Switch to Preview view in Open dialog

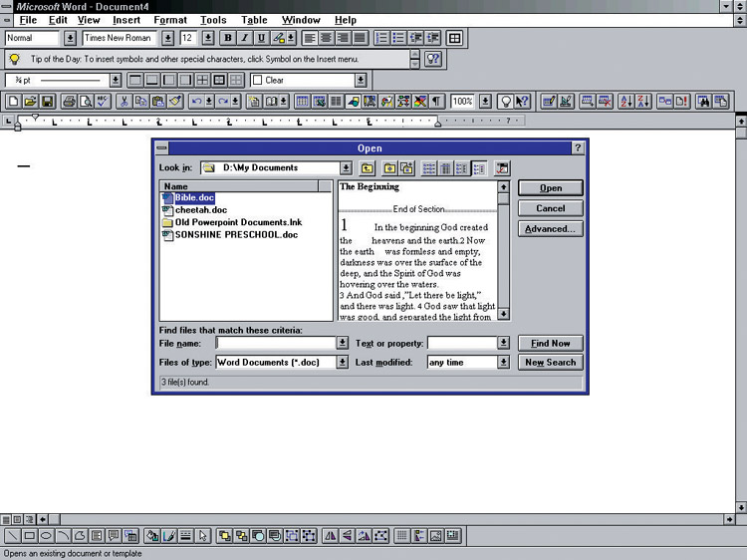click(479, 167)
